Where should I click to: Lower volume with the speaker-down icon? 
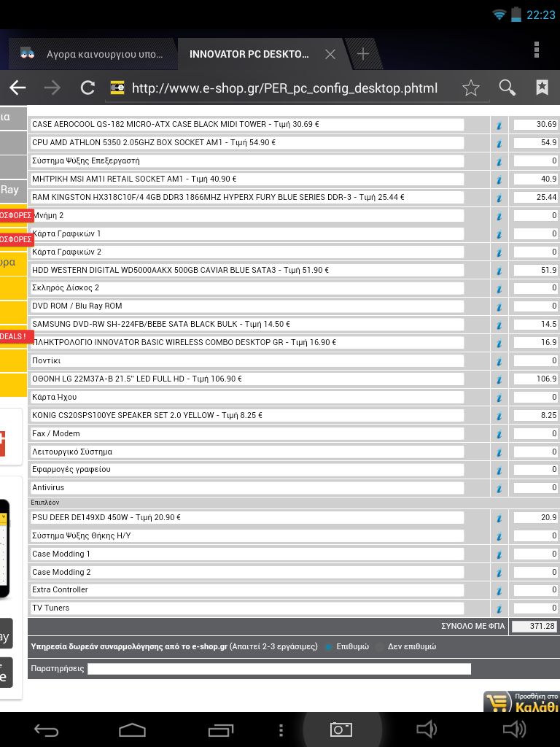[x=426, y=729]
